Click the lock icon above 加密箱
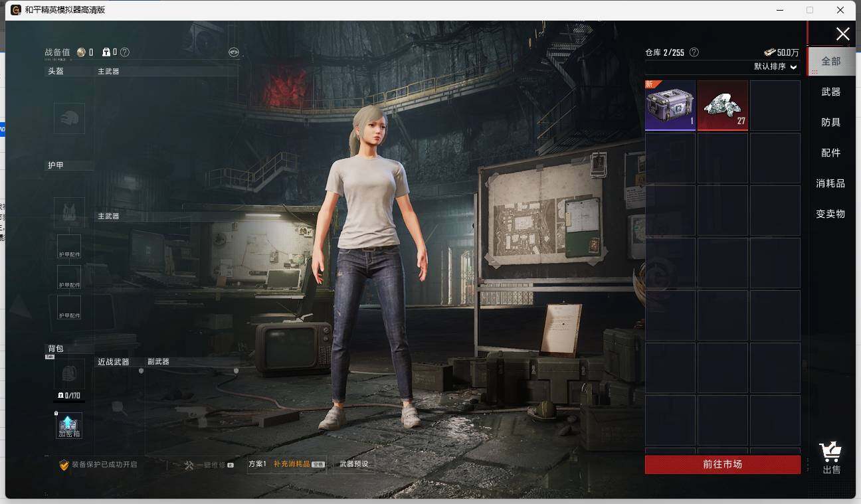 tap(56, 413)
